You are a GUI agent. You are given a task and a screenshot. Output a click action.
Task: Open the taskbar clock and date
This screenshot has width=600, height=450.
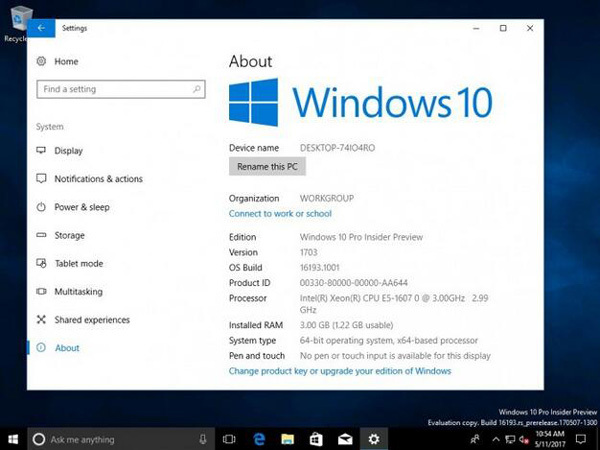click(550, 439)
